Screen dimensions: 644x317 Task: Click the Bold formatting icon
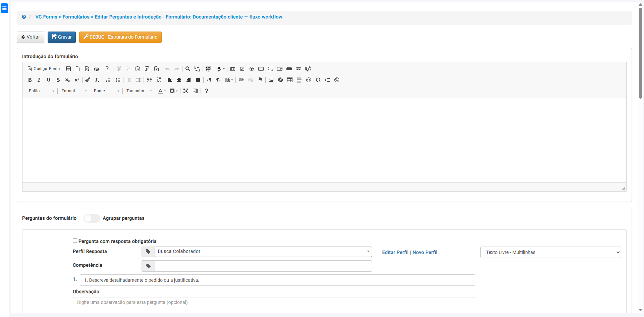coord(30,80)
